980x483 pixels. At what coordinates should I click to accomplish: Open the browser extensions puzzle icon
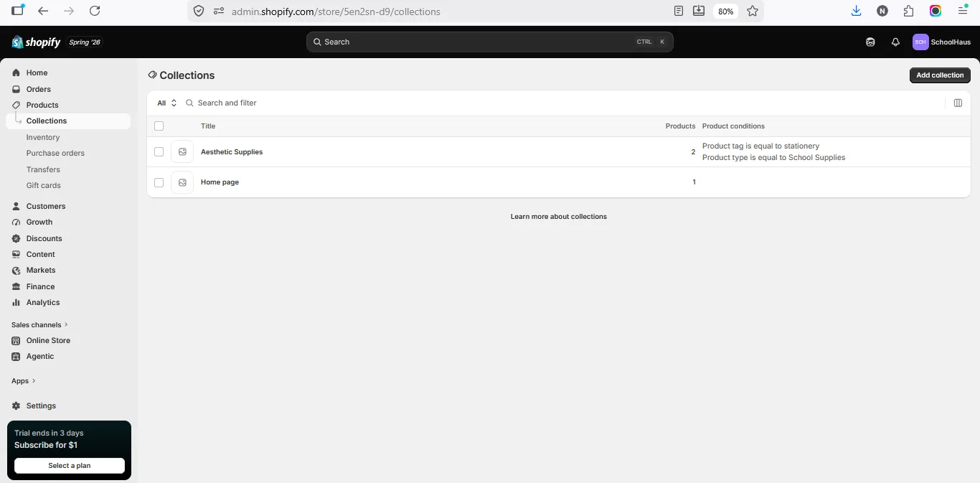point(909,11)
